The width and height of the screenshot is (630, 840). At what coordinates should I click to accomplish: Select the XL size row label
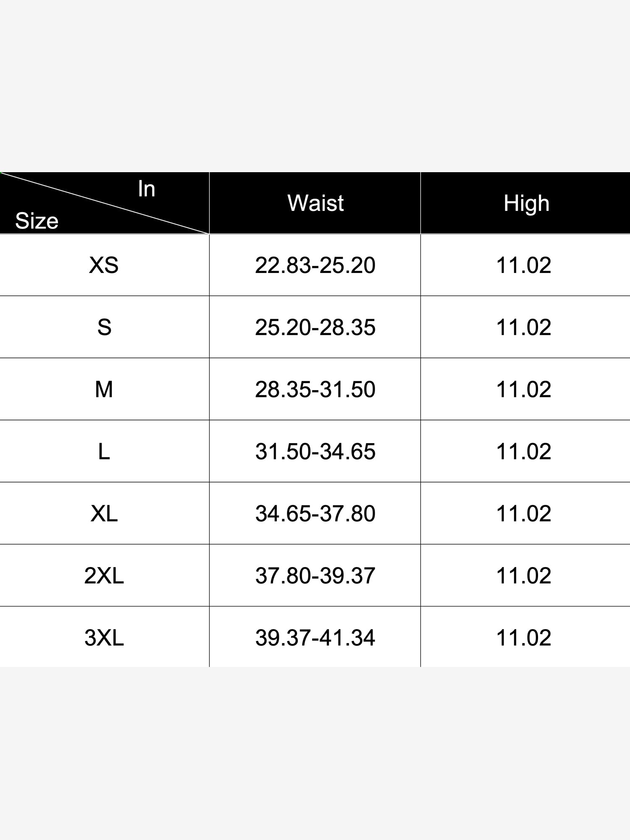104,514
